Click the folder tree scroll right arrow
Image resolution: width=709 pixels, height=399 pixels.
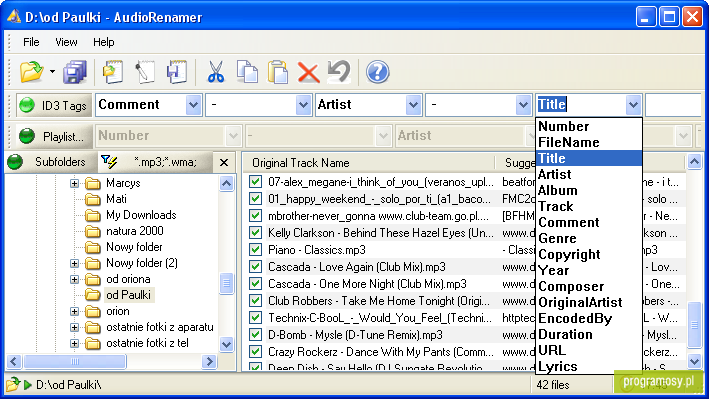(209, 361)
